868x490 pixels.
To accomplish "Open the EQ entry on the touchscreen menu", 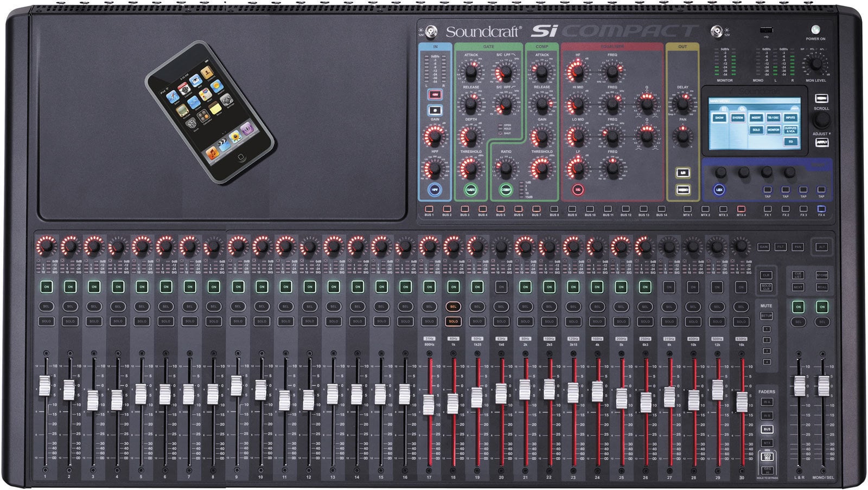I will [x=791, y=141].
